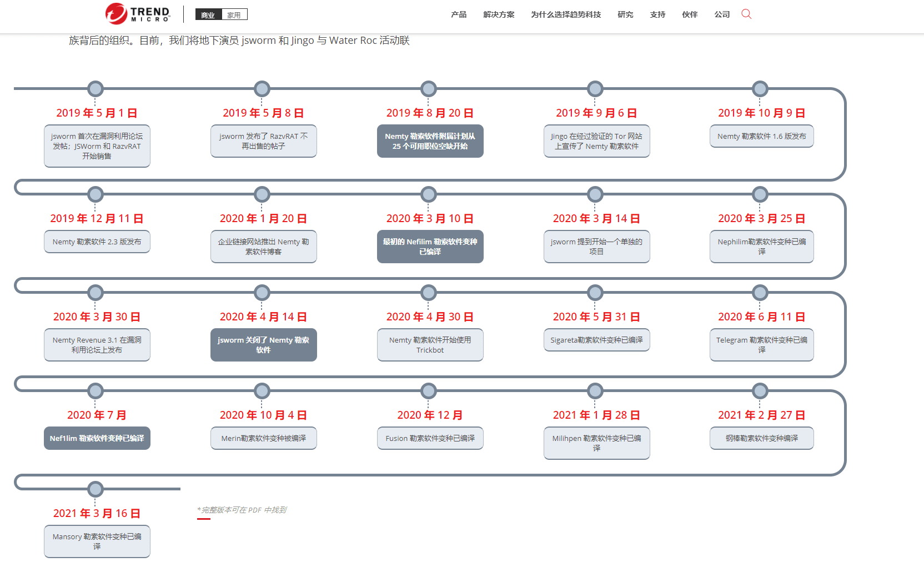The height and width of the screenshot is (562, 924).
Task: Open the search magnifier icon
Action: click(746, 14)
